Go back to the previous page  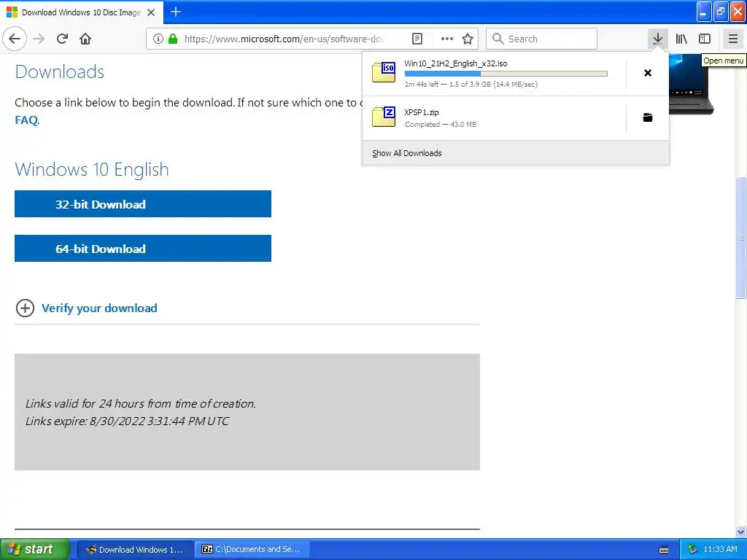[15, 39]
